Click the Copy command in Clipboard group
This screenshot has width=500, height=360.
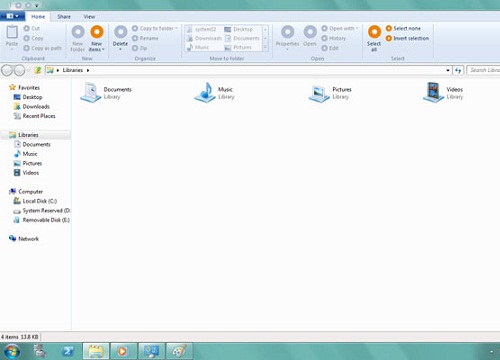click(33, 38)
